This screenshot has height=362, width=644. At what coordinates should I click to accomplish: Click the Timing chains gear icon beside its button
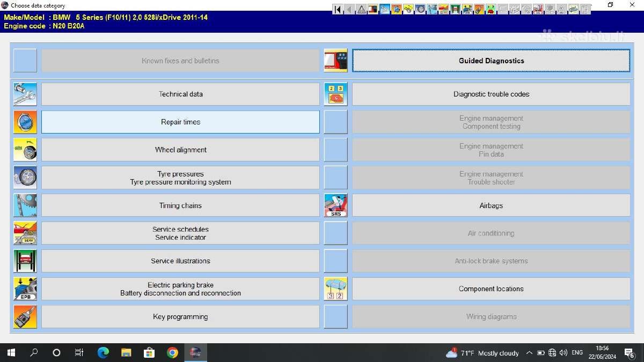click(25, 205)
